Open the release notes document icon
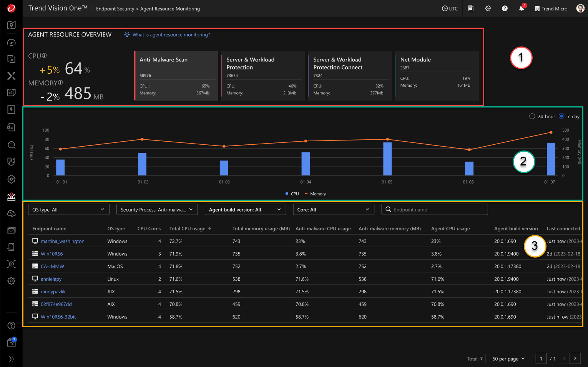The width and height of the screenshot is (588, 367). (470, 8)
